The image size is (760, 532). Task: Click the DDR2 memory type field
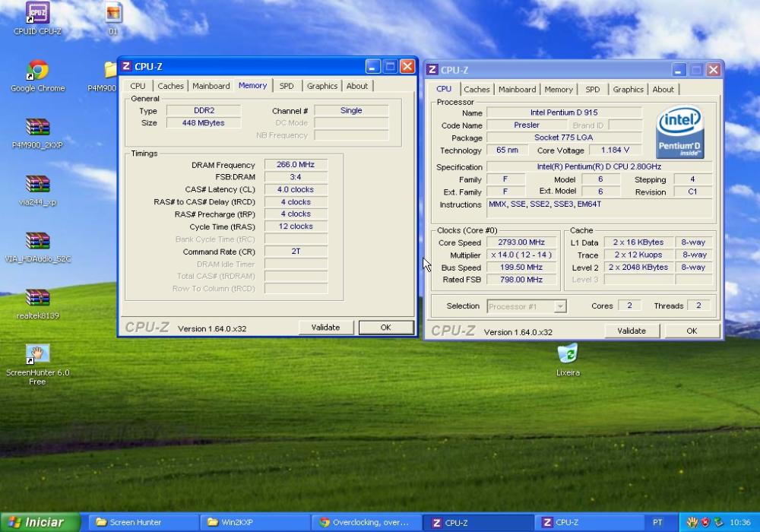[x=204, y=110]
